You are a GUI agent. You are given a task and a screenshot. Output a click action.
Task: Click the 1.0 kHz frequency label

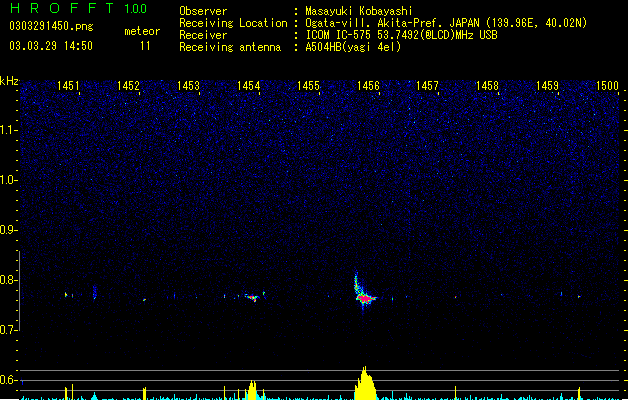(x=9, y=180)
